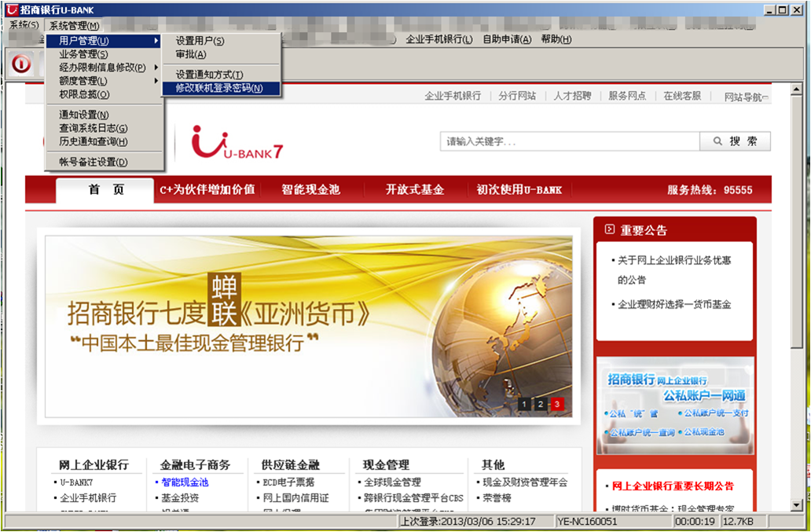
Task: Show banner slide 2
Action: pos(541,404)
